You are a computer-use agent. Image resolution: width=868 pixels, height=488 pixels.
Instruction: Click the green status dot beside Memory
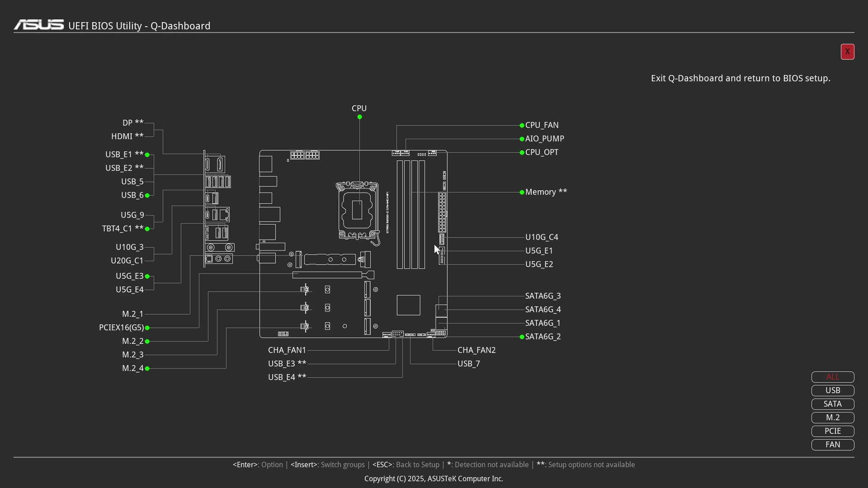click(x=522, y=192)
